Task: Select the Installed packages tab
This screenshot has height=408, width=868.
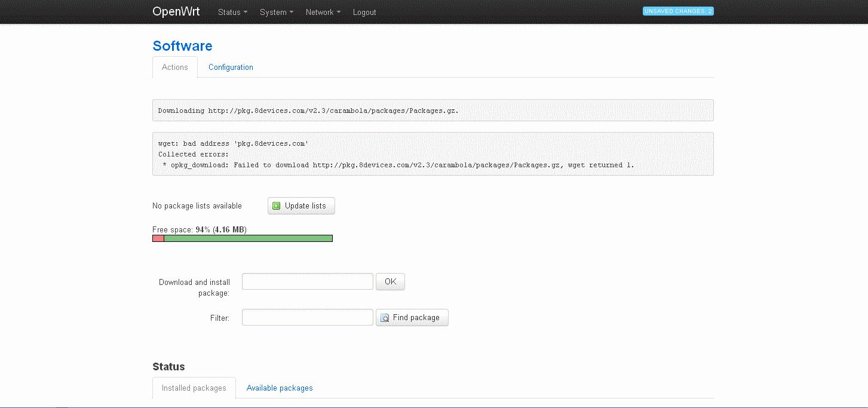Action: click(194, 388)
